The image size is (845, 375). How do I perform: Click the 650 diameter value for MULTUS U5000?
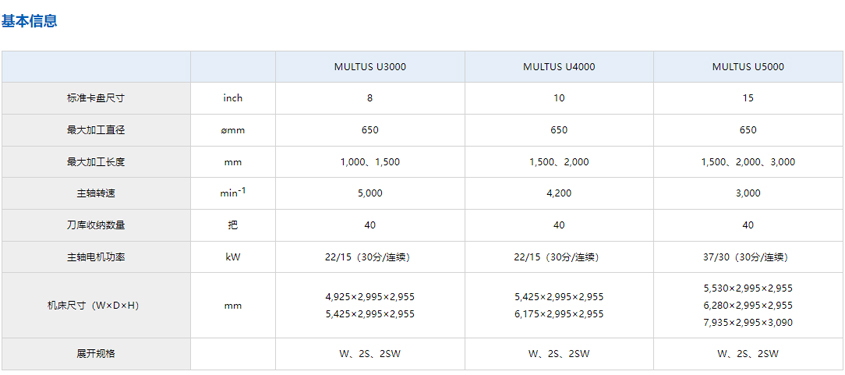[748, 130]
